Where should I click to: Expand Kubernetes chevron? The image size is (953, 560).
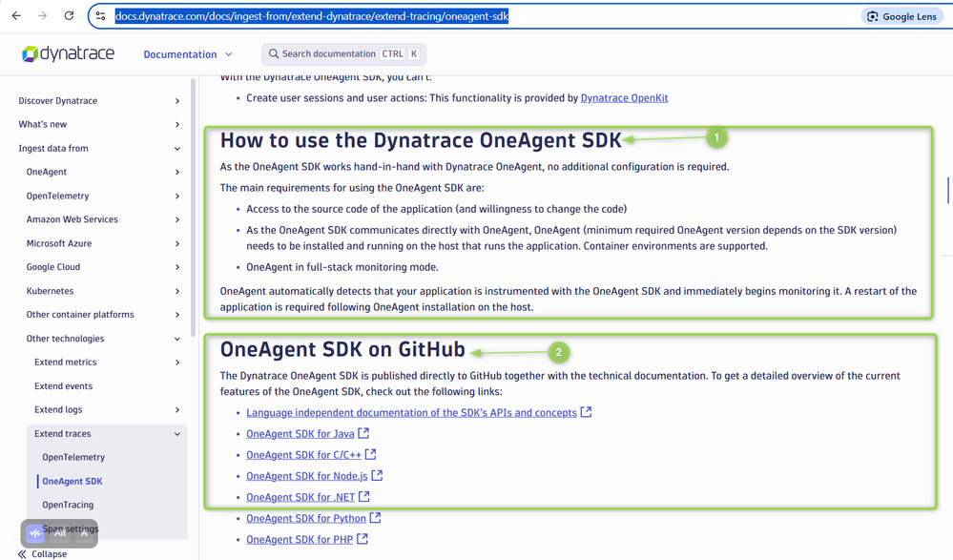tap(177, 291)
